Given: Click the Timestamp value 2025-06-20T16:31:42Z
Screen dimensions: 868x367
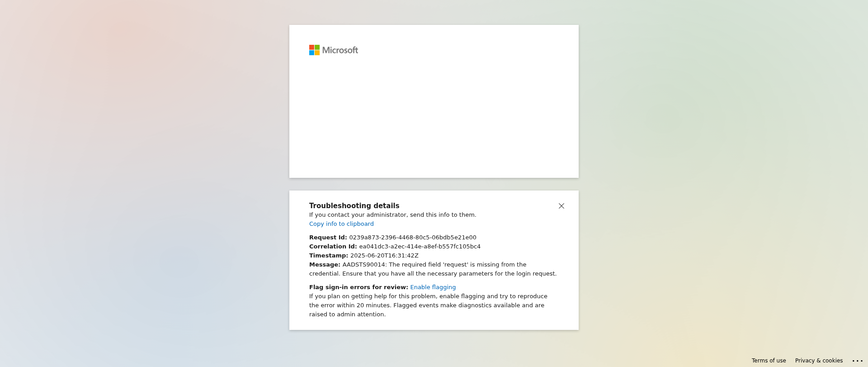Looking at the screenshot, I should pos(384,256).
